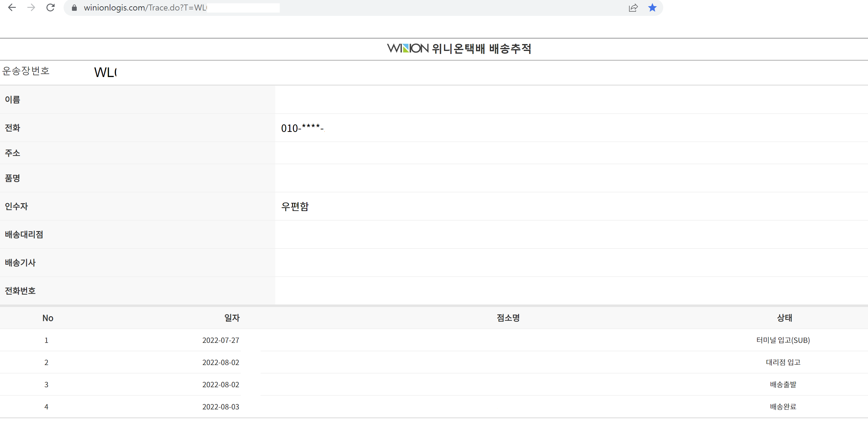Click the browser forward arrow
This screenshot has height=425, width=868.
[31, 7]
